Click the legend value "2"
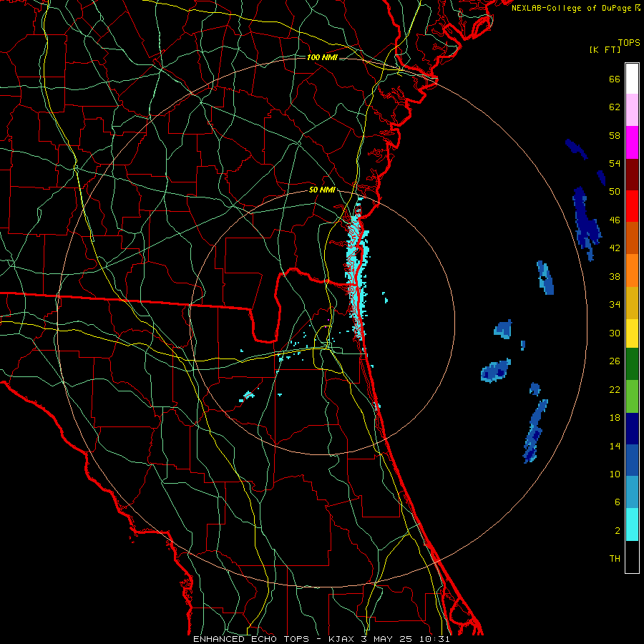644x644 pixels. [617, 531]
